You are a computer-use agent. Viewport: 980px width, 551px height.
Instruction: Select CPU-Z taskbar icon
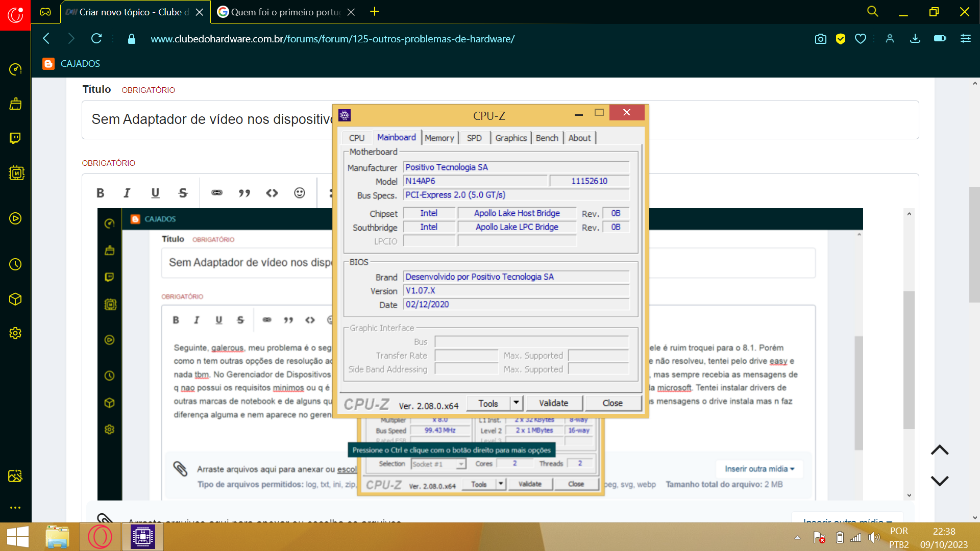[x=143, y=537]
